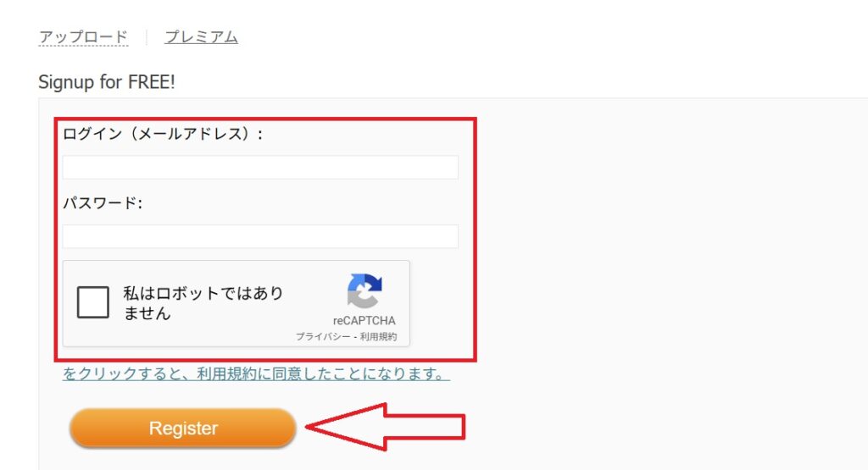Open the プレミアム menu link
Viewport: 868px width, 470px height.
pos(201,36)
